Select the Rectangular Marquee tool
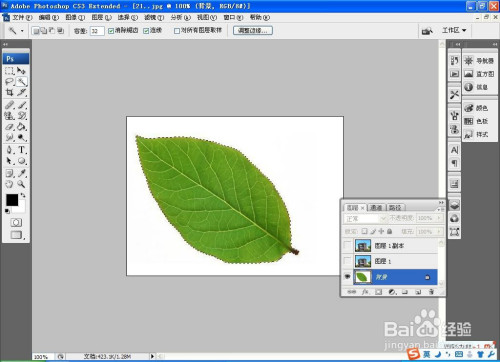This screenshot has height=362, width=500. coord(9,71)
